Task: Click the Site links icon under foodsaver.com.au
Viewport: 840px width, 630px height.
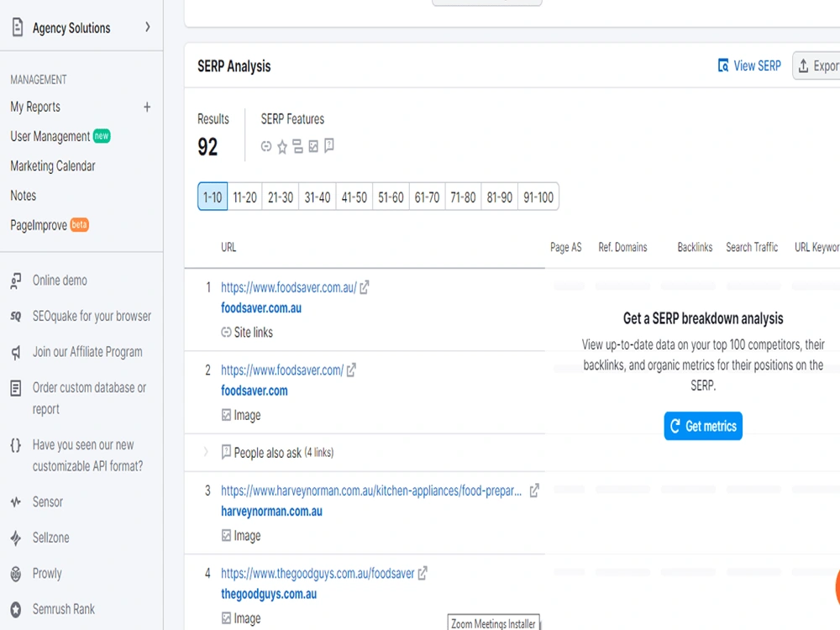Action: 226,332
